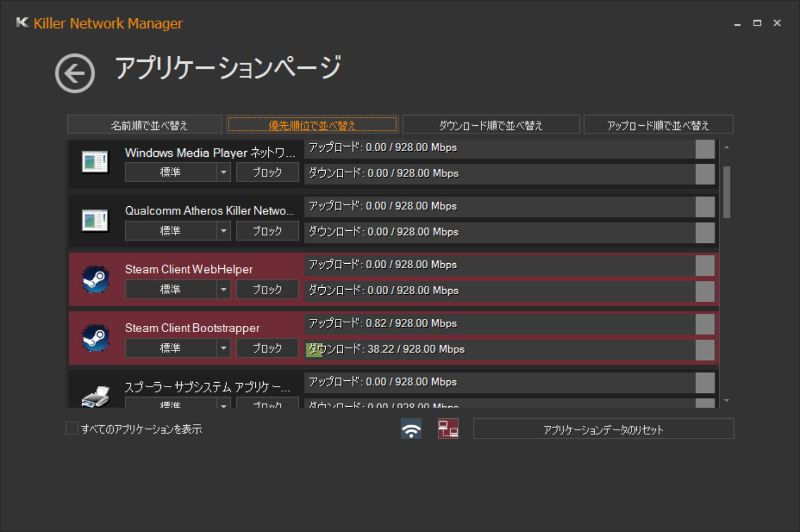Sort by download with ダウンロード順で並べ替え

coord(491,125)
